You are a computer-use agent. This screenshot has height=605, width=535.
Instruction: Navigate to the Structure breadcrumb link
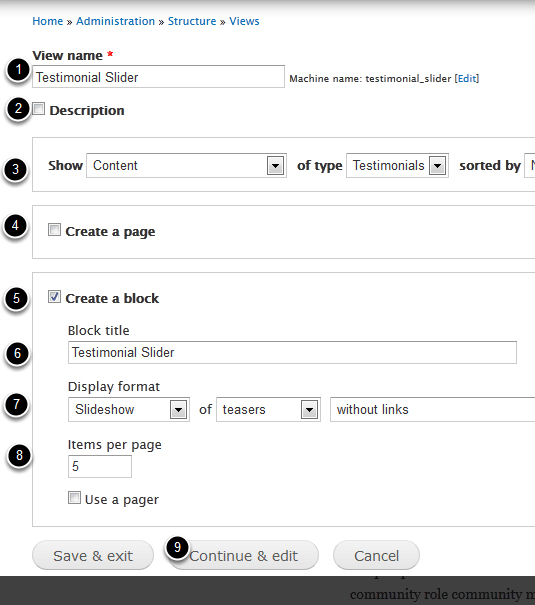tap(192, 21)
